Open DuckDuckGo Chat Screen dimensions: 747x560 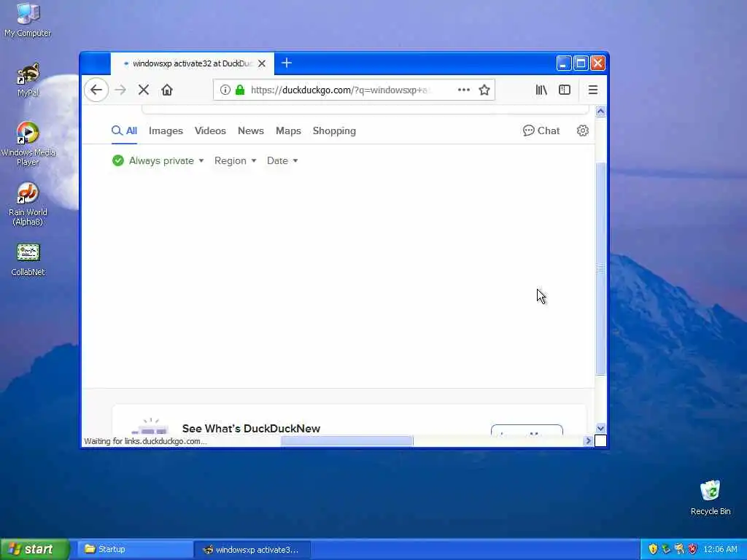(x=541, y=131)
